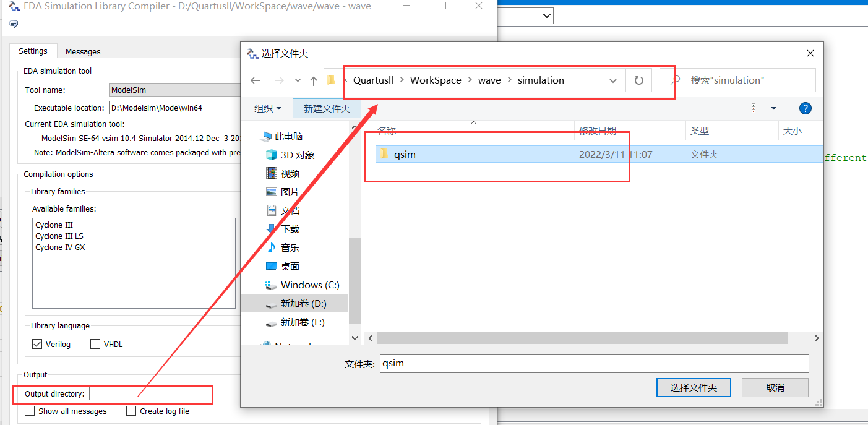Uncheck the Verilog checkbox
Viewport: 868px width, 425px height.
37,344
